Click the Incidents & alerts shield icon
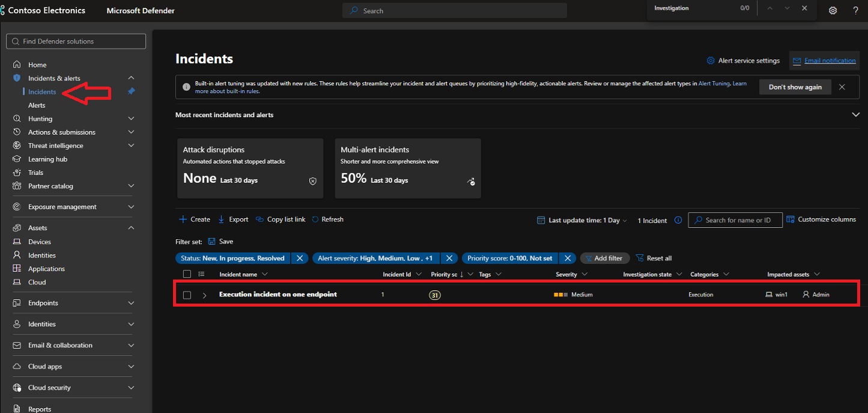This screenshot has width=868, height=413. click(17, 78)
